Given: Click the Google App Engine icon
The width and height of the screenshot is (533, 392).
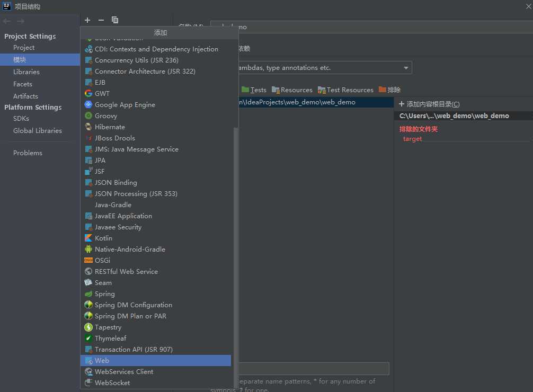Looking at the screenshot, I should [x=88, y=105].
